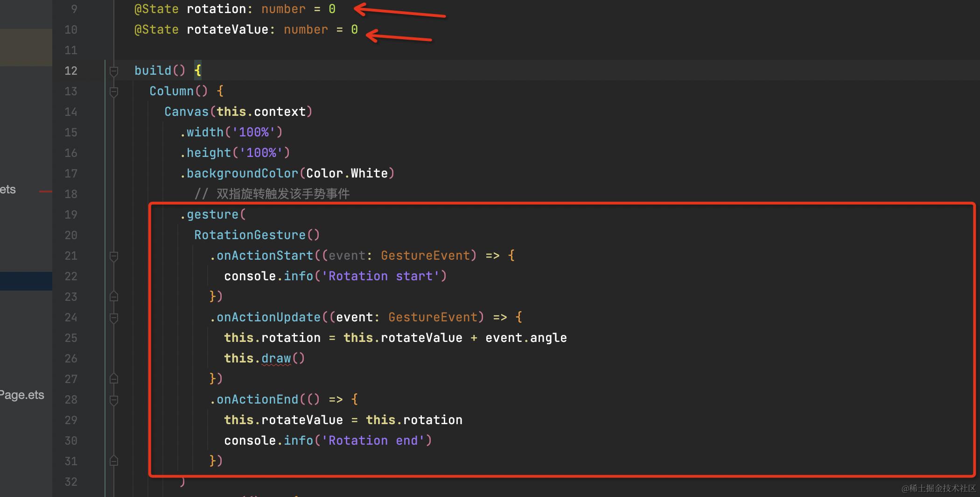Screen dimensions: 980x497
Task: Click the @State decorator on line 10
Action: (x=156, y=29)
